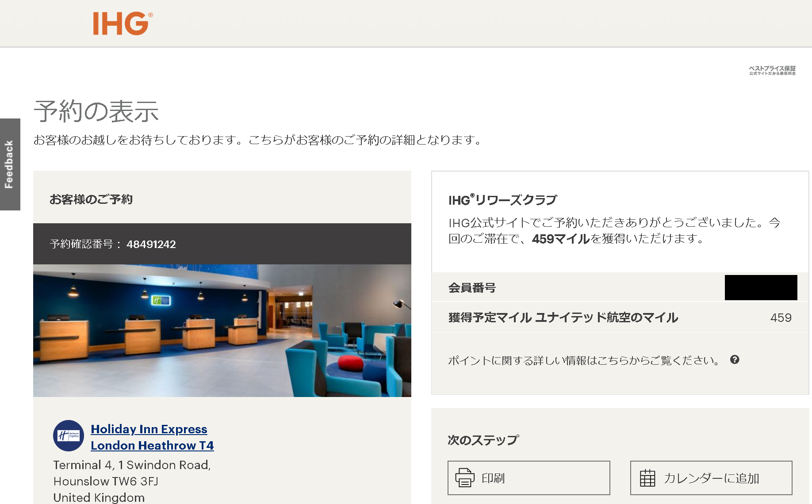Open the Feedback side tab

pos(10,164)
